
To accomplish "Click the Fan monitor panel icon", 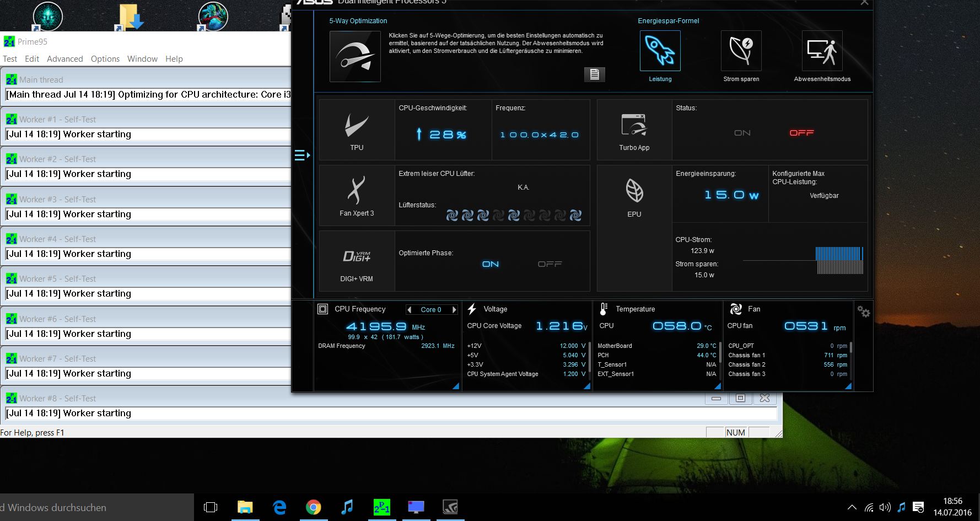I will (736, 309).
